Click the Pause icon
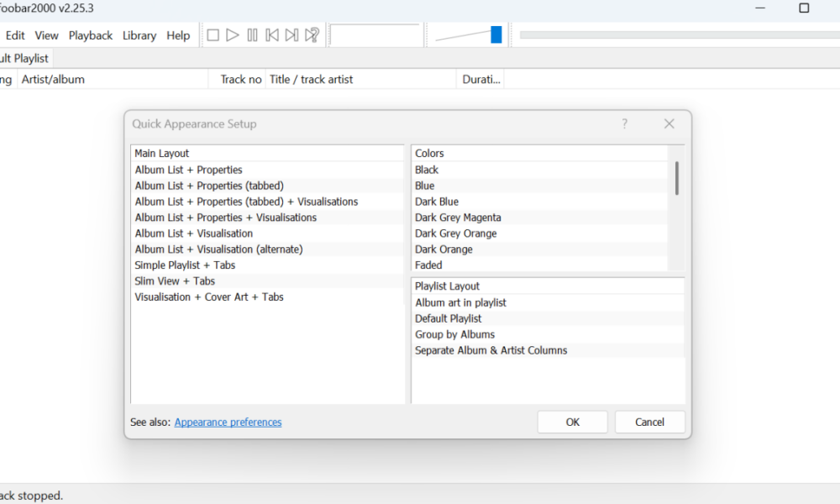 point(252,34)
